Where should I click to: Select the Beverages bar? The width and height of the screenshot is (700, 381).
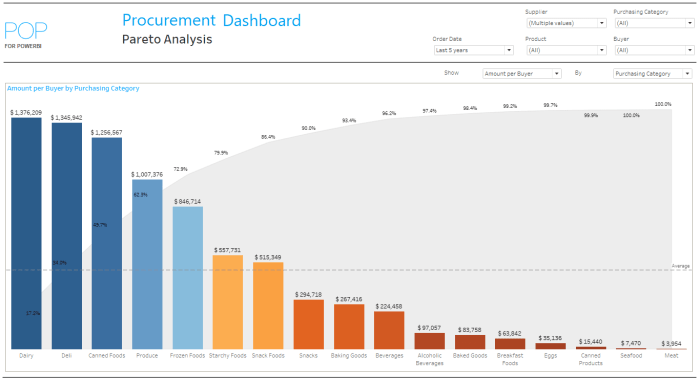389,330
